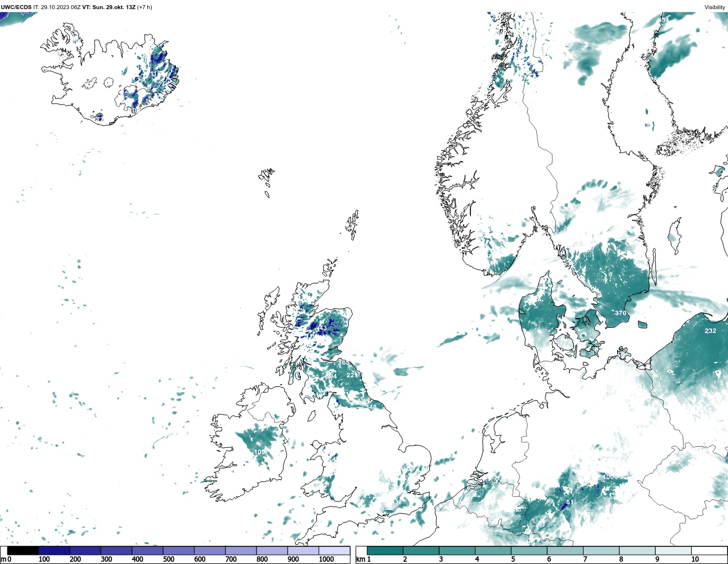
Task: Click the 370 value over southern Sweden
Action: click(x=621, y=313)
